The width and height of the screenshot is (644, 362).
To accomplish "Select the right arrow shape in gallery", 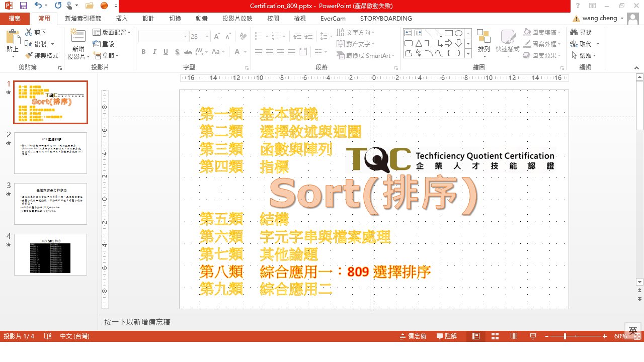I will coord(449,43).
